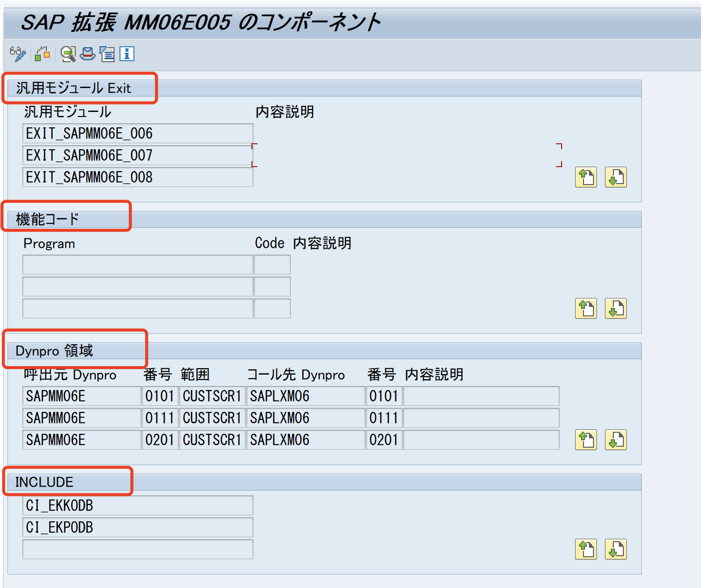Click SAPLXM06 field in row 0111
The height and width of the screenshot is (588, 701).
click(x=305, y=418)
